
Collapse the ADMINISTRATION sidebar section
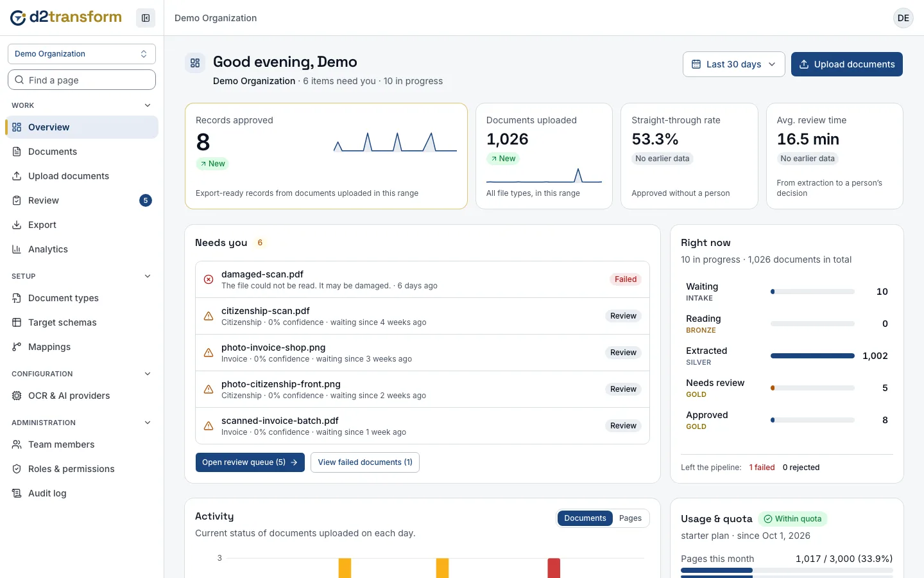coord(148,423)
